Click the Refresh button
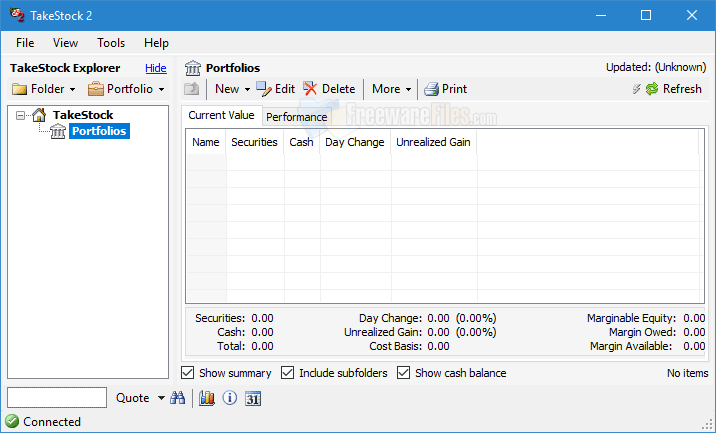Image resolution: width=716 pixels, height=433 pixels. tap(674, 89)
